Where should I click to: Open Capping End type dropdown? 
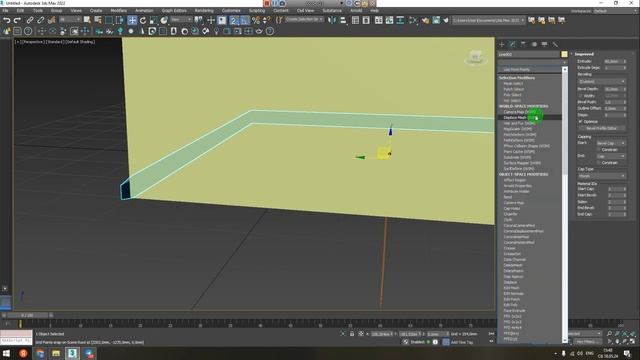(x=611, y=156)
